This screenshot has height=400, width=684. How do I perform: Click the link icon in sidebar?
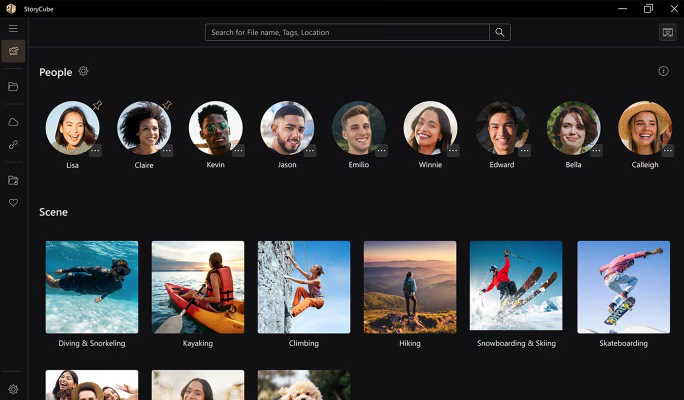(x=13, y=144)
